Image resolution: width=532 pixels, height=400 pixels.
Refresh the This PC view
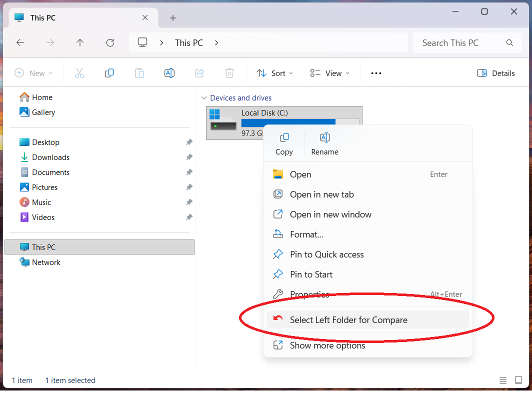coord(110,42)
